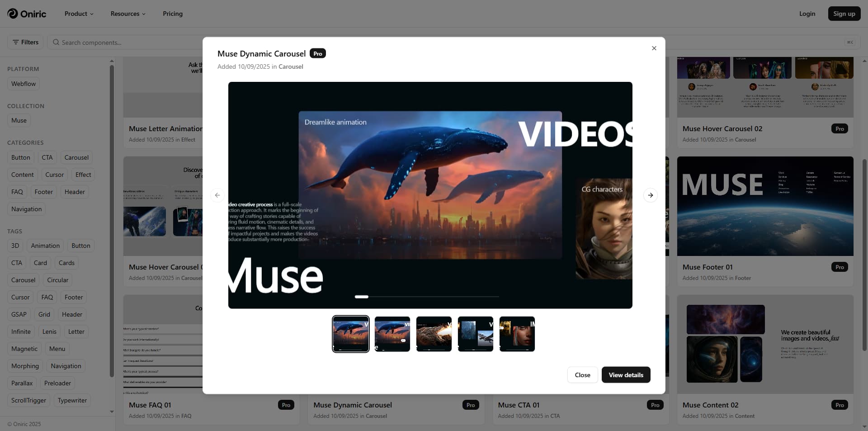868x431 pixels.
Task: Click the Pro badge on Muse CTA 01
Action: (655, 405)
